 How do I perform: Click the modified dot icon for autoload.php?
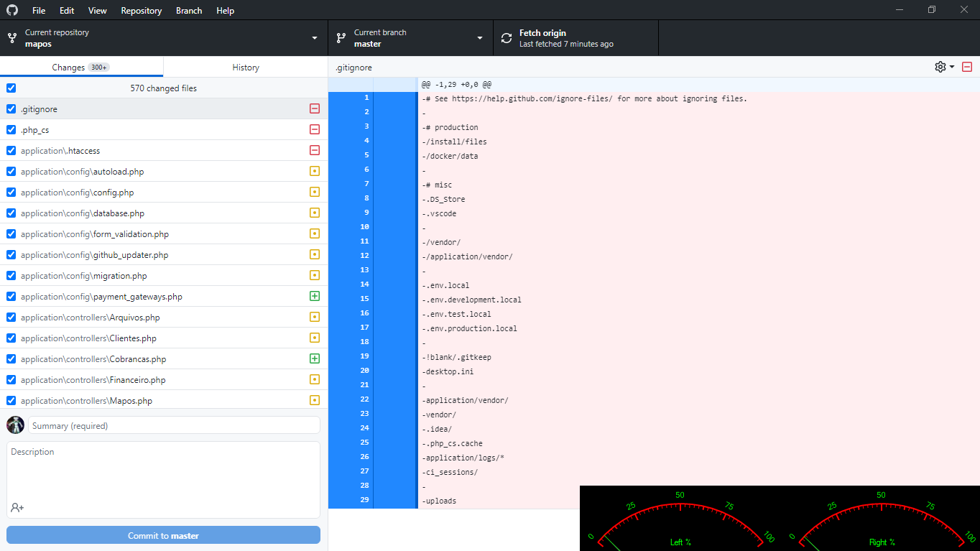315,171
